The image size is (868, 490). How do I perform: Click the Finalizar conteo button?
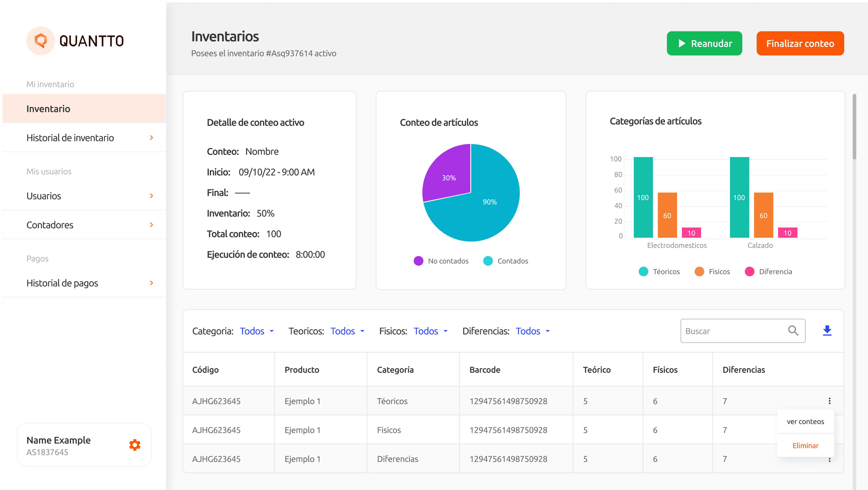800,44
